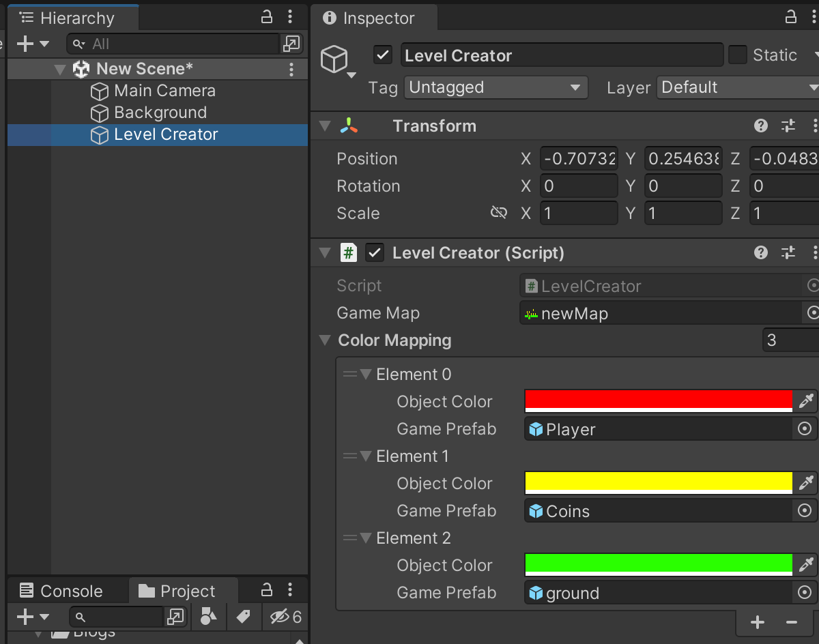Open the Tag dropdown showing Untagged
The height and width of the screenshot is (644, 819).
tap(495, 87)
